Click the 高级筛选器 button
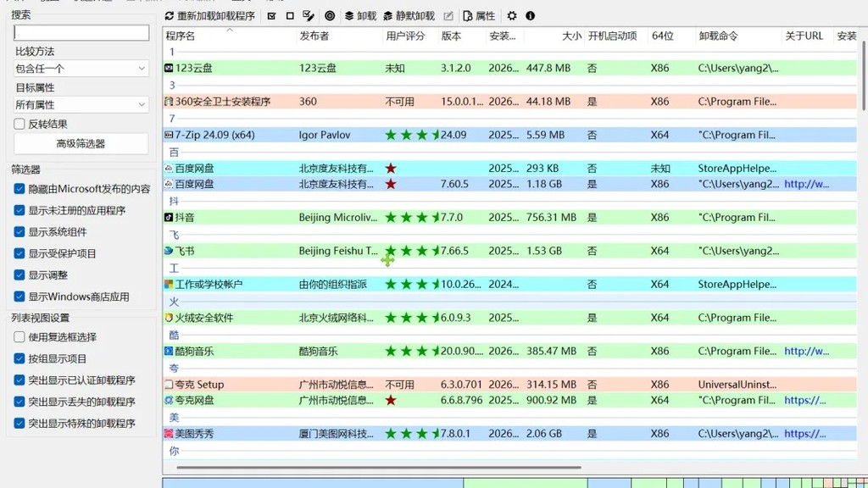This screenshot has width=868, height=488. point(81,144)
